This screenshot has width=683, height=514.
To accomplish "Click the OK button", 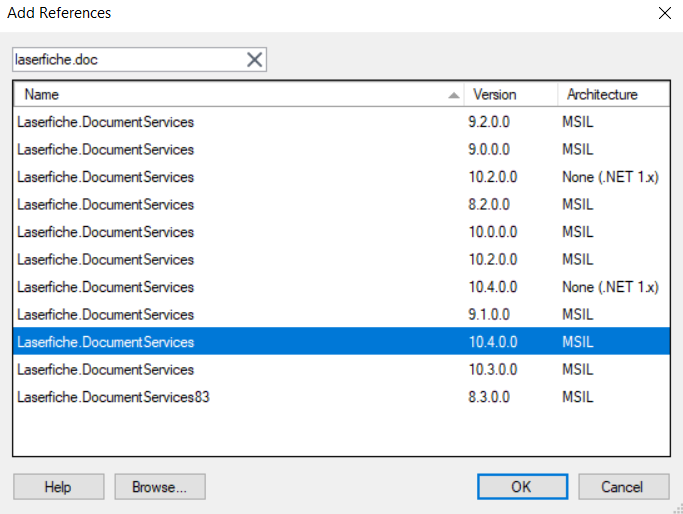I will point(522,487).
